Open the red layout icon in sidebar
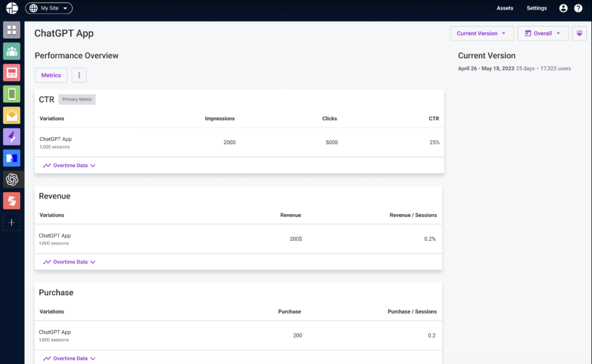The width and height of the screenshot is (592, 364). pos(12,73)
